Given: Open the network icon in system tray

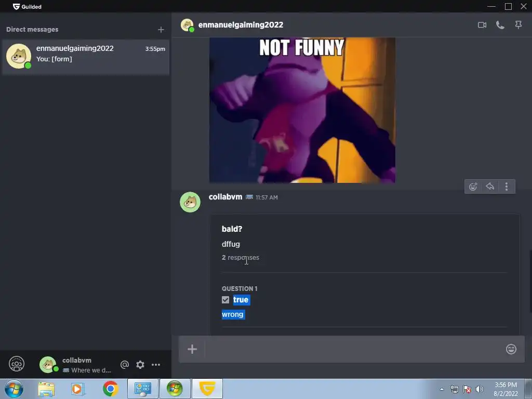Looking at the screenshot, I should pyautogui.click(x=454, y=389).
